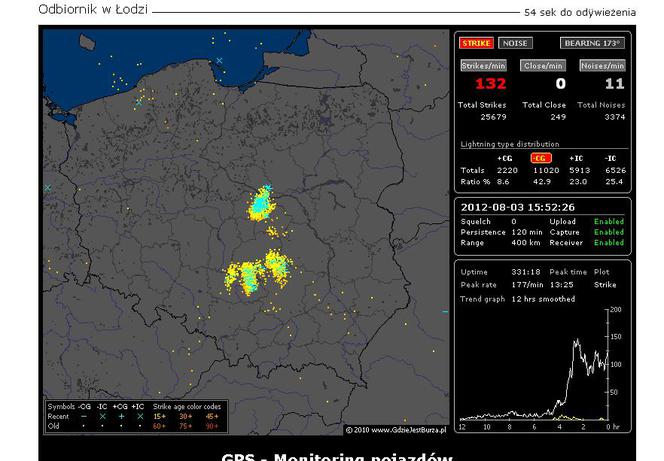Click the Plot Strike setting
Image resolution: width=664 pixels, height=461 pixels.
click(x=605, y=285)
